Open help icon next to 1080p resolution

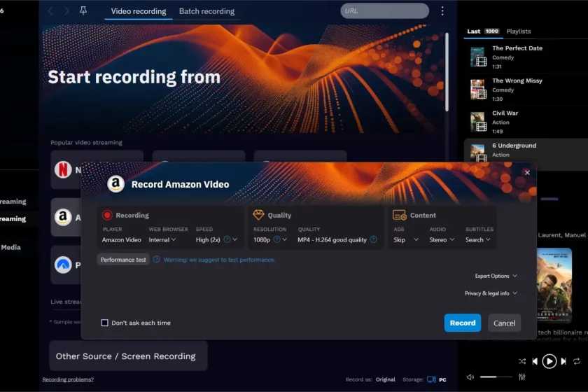point(276,239)
